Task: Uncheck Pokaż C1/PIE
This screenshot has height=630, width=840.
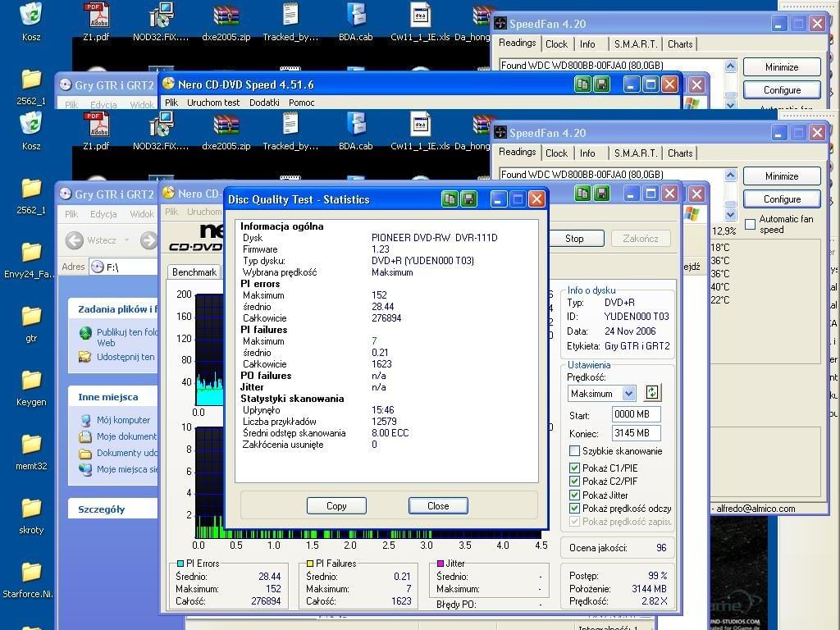Action: (574, 468)
